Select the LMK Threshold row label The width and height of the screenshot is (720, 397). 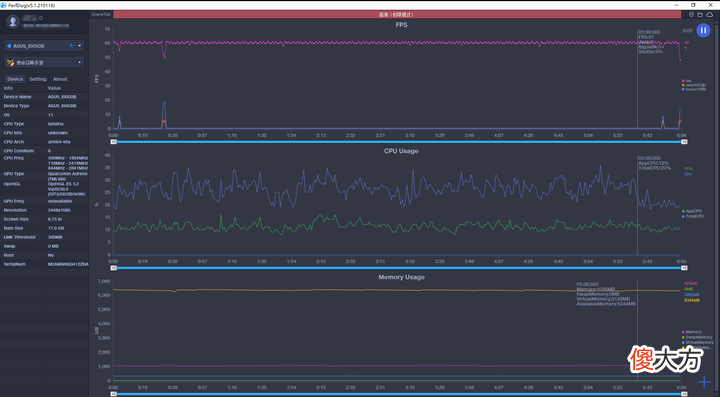(19, 237)
